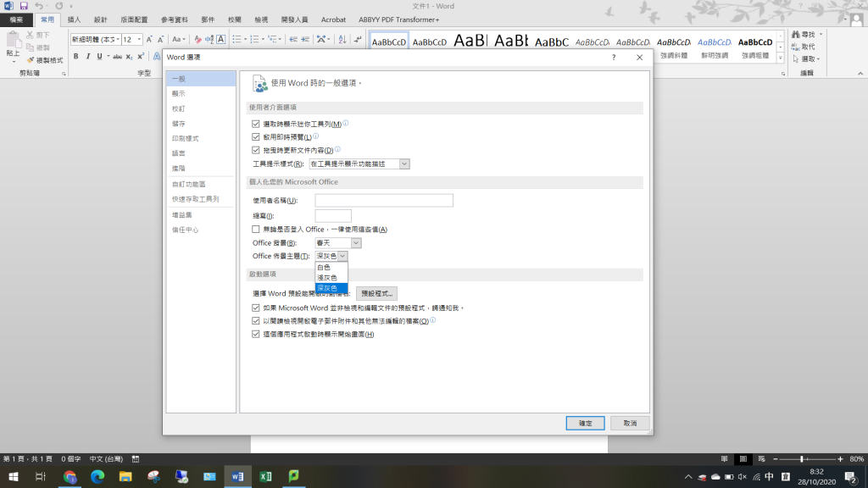The height and width of the screenshot is (488, 868).
Task: Open the File tab
Action: [17, 20]
